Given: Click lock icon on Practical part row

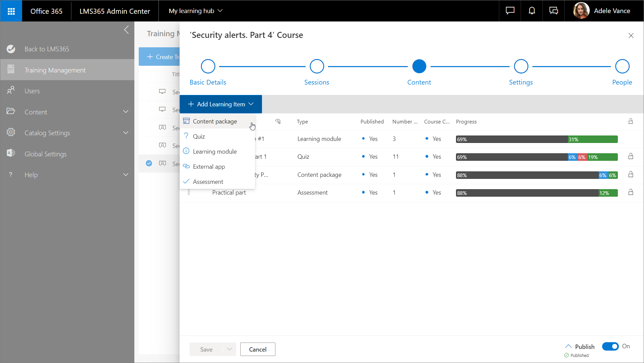Looking at the screenshot, I should 631,192.
